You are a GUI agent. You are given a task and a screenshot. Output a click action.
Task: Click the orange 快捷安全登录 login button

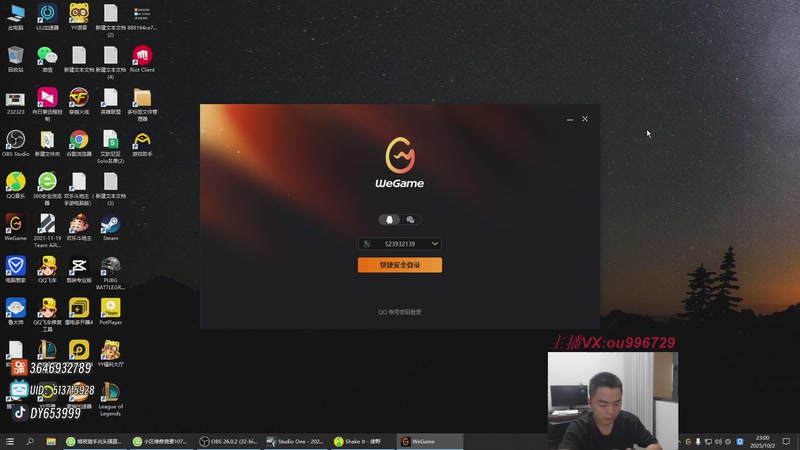coord(399,265)
